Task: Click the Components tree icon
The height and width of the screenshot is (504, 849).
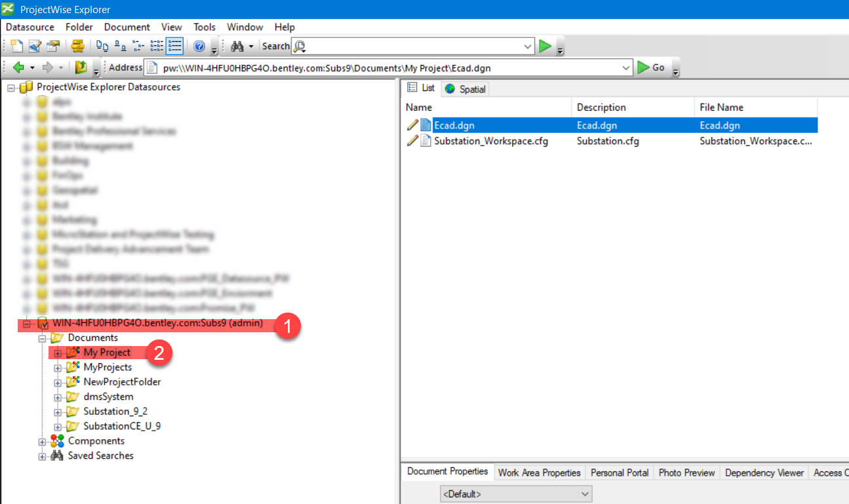Action: (58, 441)
